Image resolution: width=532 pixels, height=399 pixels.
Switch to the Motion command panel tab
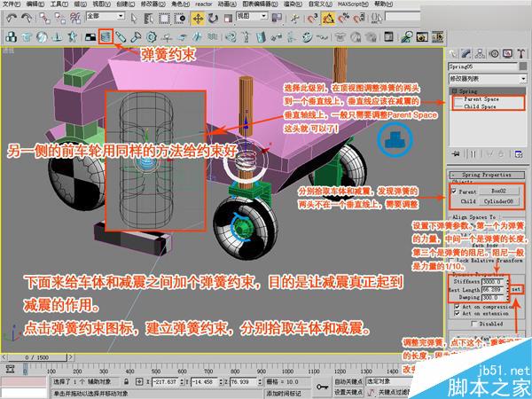[494, 53]
